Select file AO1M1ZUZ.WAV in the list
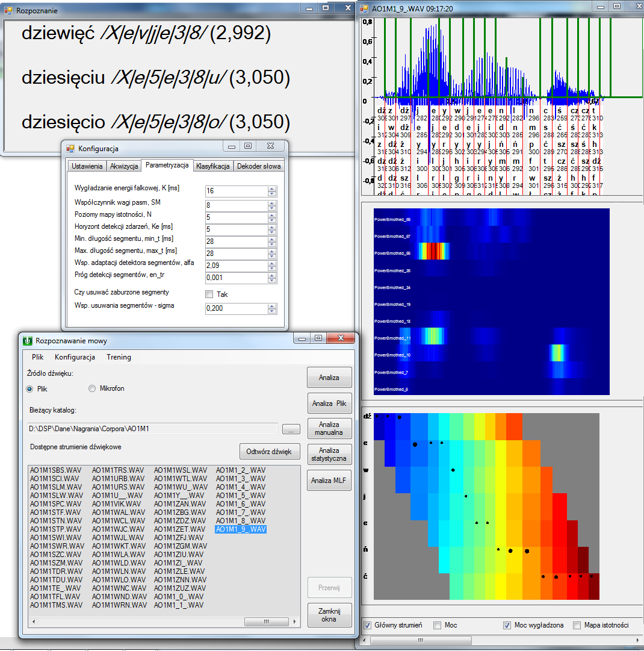Image resolution: width=644 pixels, height=651 pixels. [180, 588]
